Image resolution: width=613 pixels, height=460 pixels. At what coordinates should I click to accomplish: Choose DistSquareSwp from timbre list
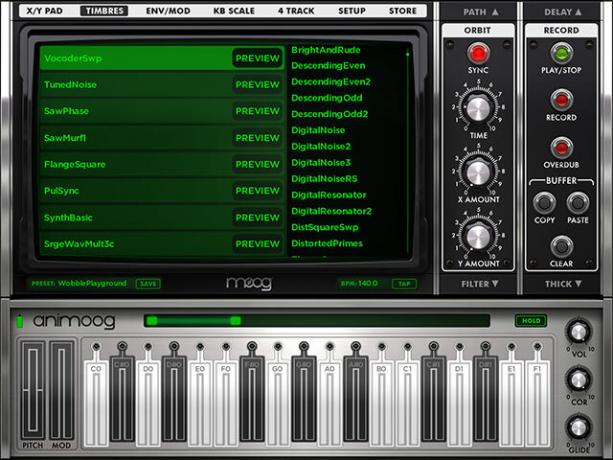click(x=325, y=227)
